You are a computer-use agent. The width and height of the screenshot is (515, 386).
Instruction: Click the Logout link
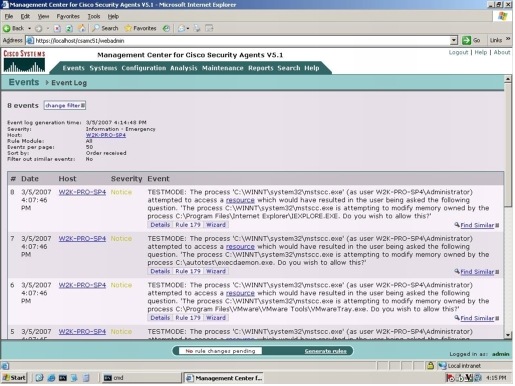pos(458,52)
